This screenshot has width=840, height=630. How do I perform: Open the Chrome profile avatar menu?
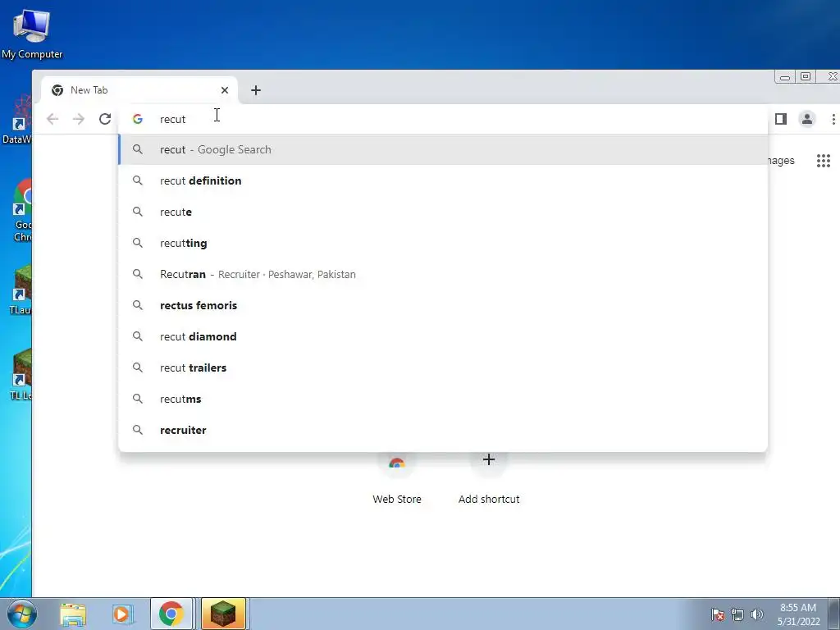[x=807, y=119]
